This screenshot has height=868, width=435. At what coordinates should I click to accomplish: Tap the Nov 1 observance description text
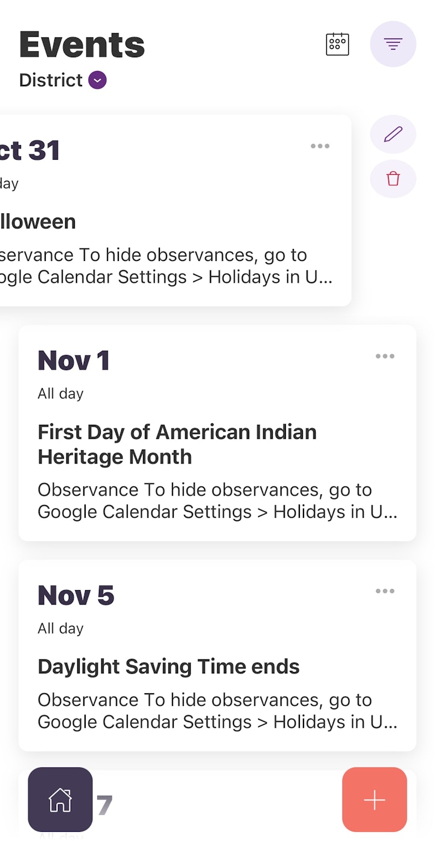coord(217,500)
